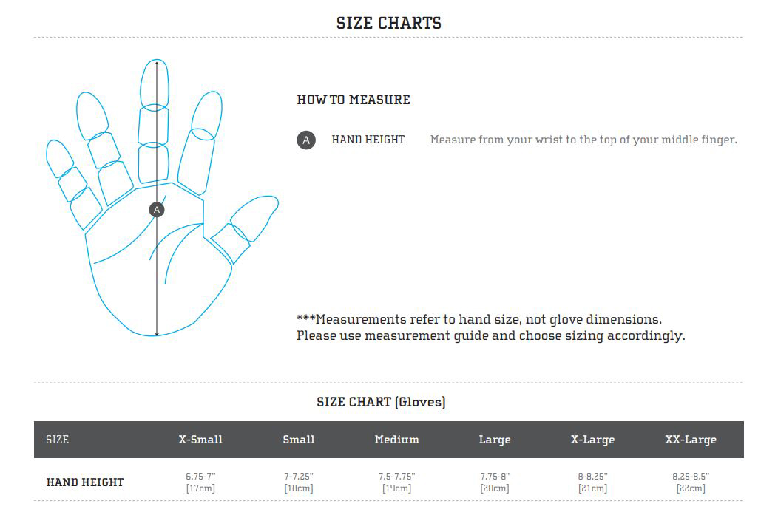Screen dimensions: 778x532
Task: Click the Hand Height row label in table
Action: pos(85,482)
